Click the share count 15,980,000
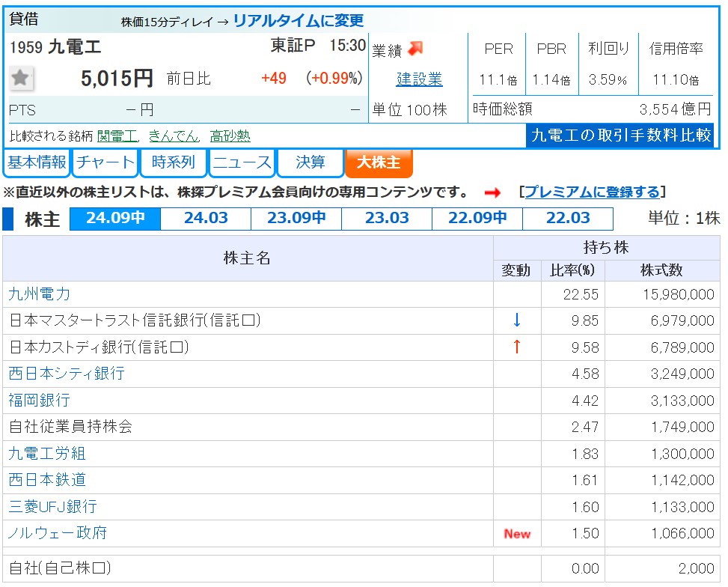728x587 pixels. [679, 295]
